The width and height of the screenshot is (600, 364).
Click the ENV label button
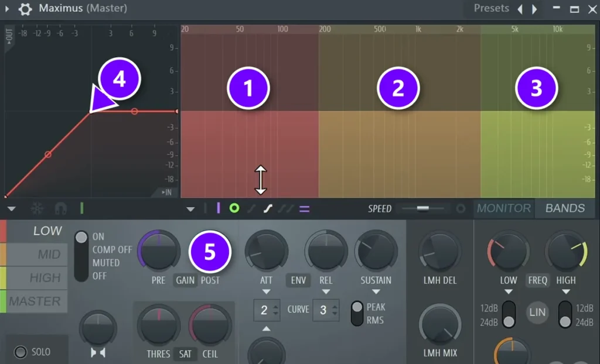[298, 280]
